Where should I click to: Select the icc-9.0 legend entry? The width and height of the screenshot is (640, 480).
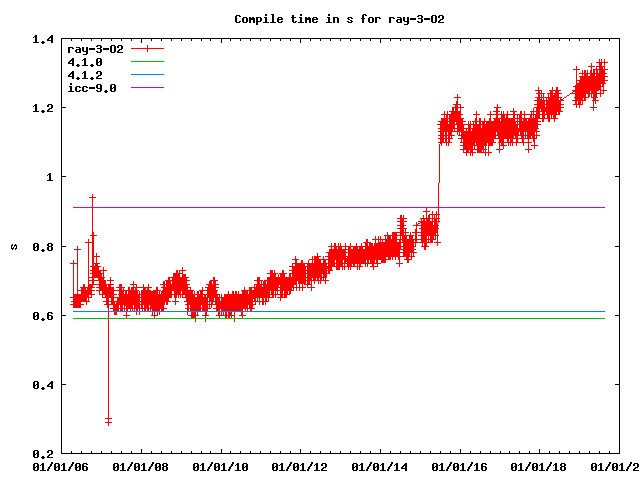pyautogui.click(x=92, y=88)
